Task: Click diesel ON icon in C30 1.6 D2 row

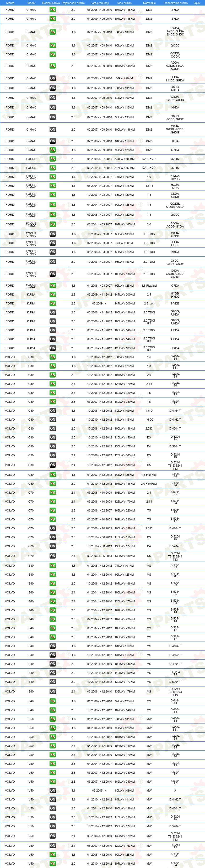Action: click(x=53, y=420)
